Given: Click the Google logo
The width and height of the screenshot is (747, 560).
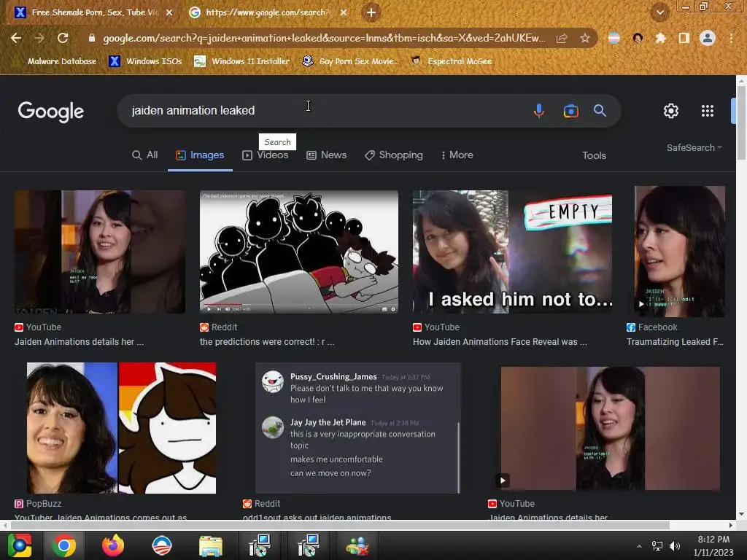Looking at the screenshot, I should click(51, 112).
